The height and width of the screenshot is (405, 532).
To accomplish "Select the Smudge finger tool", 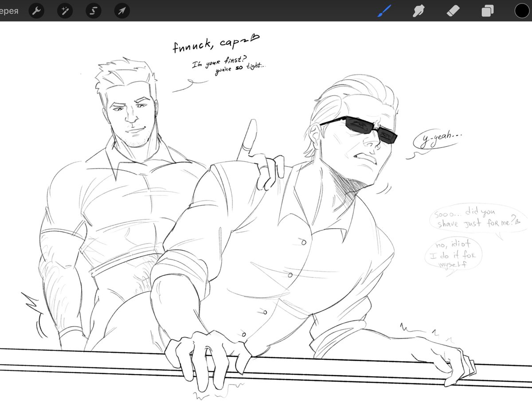I will pyautogui.click(x=418, y=11).
